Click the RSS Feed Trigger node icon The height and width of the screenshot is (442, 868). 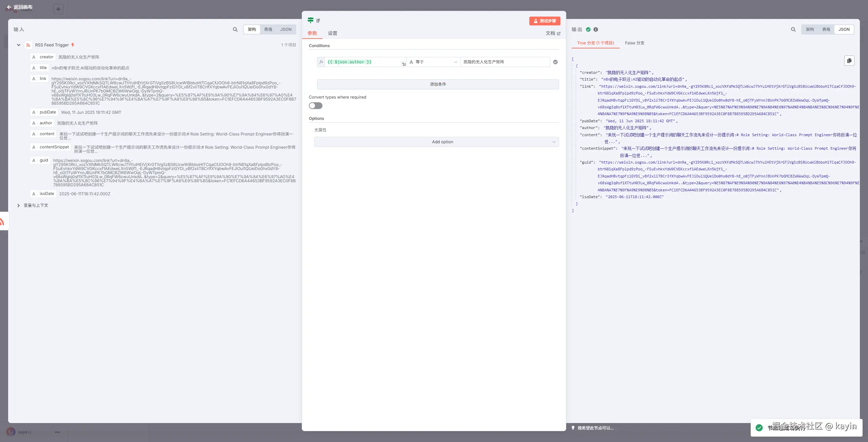point(28,45)
